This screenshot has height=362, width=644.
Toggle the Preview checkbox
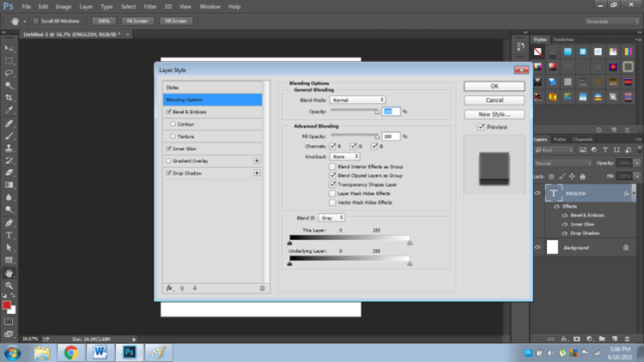coord(481,127)
